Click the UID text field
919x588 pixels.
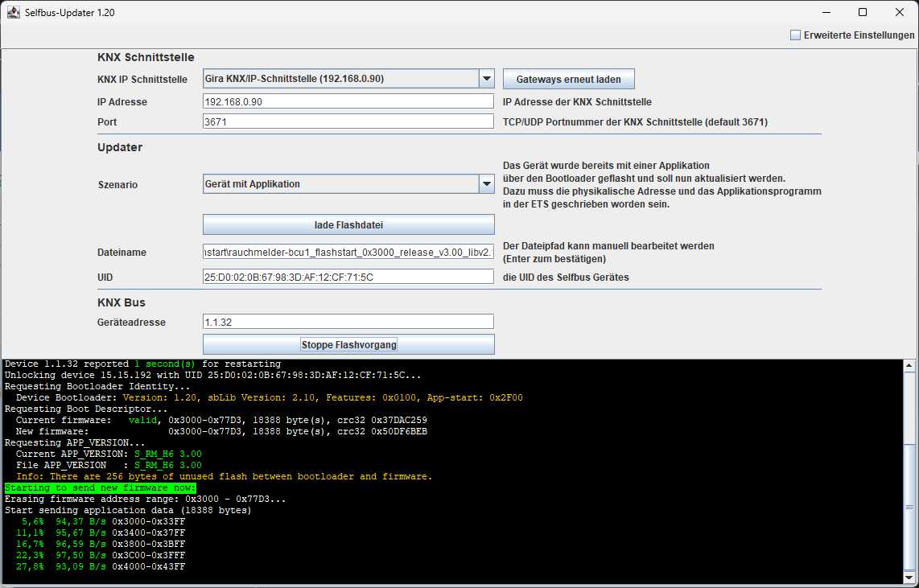pyautogui.click(x=348, y=275)
